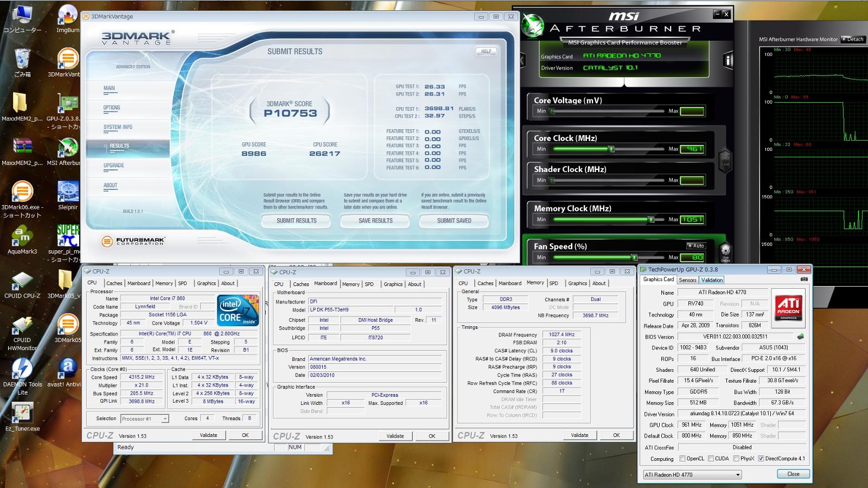
Task: Adjust the Fan Speed slider handle
Action: [634, 257]
